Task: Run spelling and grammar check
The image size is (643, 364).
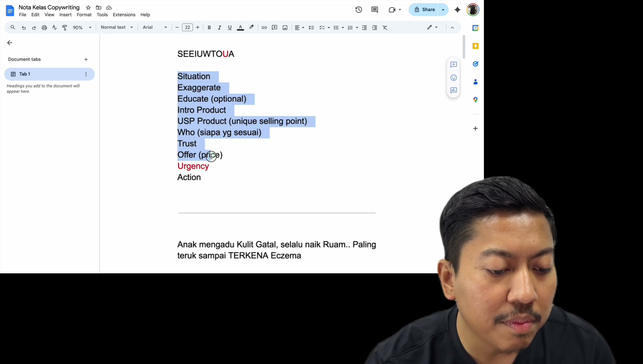Action: pos(54,28)
